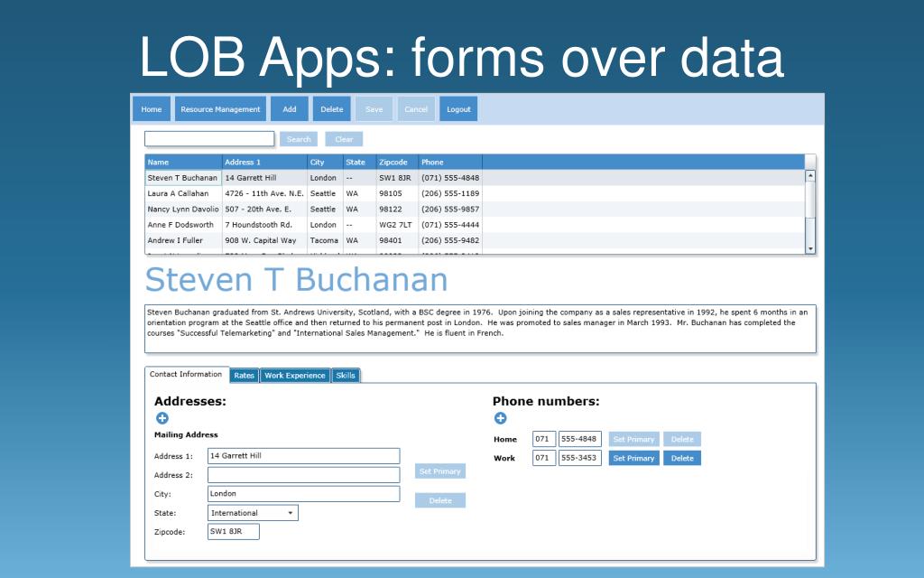Sort by the Zipcode column header
Viewport: 924px width, 578px height.
pyautogui.click(x=397, y=163)
